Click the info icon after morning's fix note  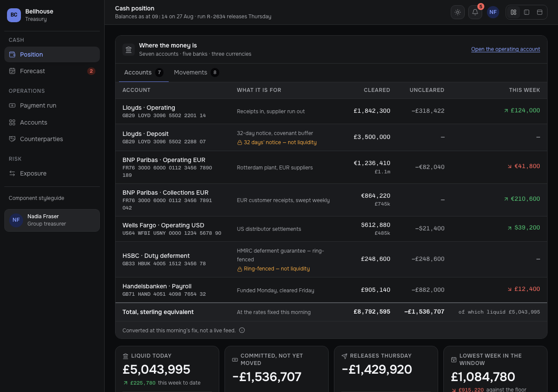click(x=242, y=330)
